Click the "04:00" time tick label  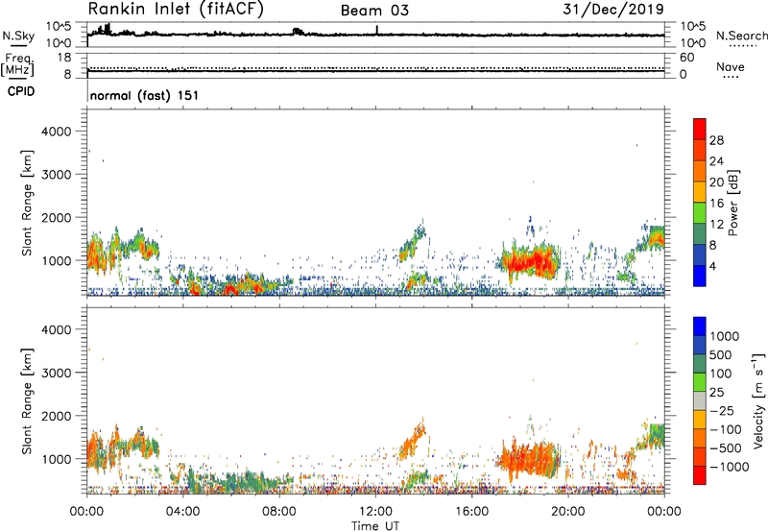tap(182, 512)
